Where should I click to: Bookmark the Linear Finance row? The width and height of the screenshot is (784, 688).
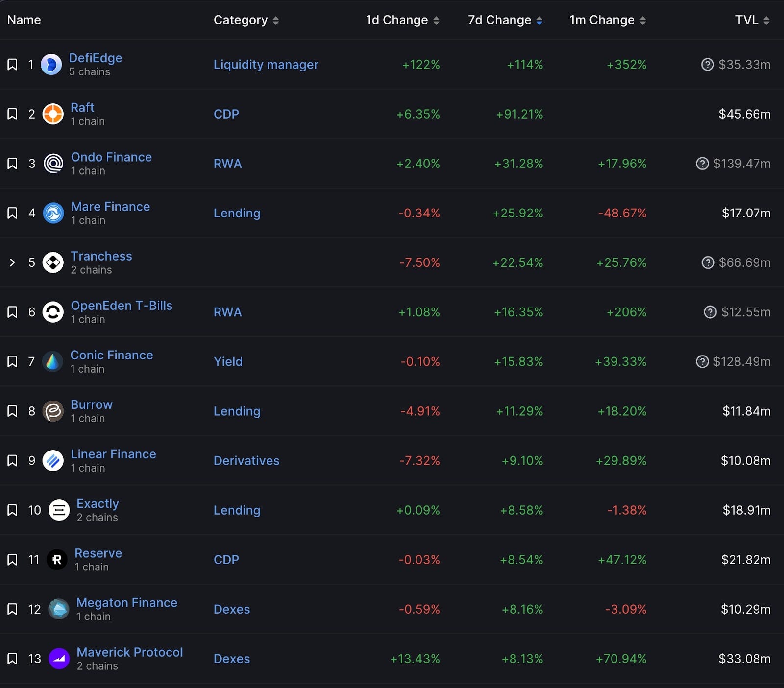pos(12,460)
